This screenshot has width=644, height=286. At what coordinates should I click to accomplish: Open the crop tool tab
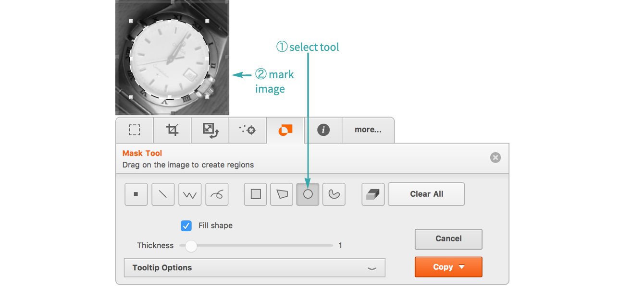coord(172,130)
